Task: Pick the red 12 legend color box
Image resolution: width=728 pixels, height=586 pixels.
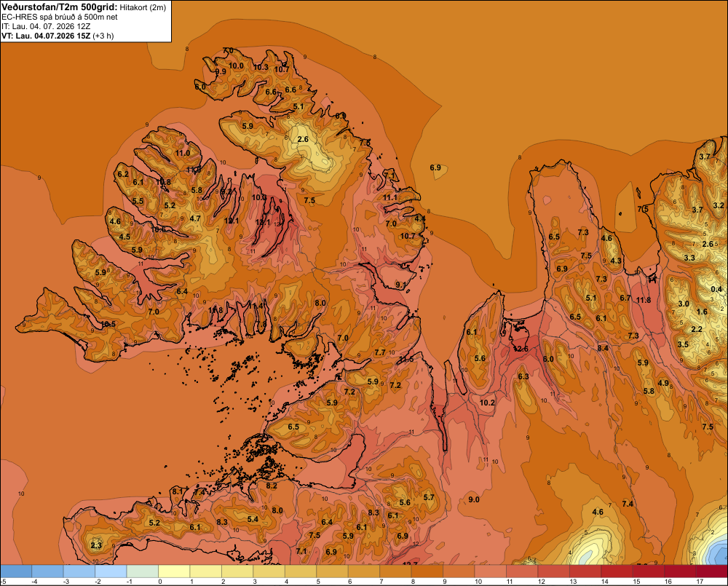Action: [553, 571]
